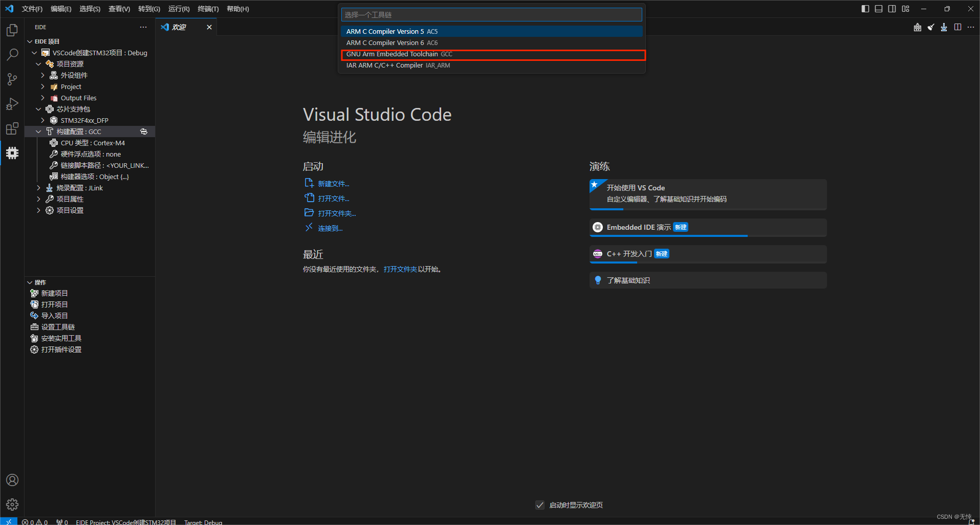Click ports forwarded indicator in status bar
The image size is (980, 525).
[x=62, y=522]
